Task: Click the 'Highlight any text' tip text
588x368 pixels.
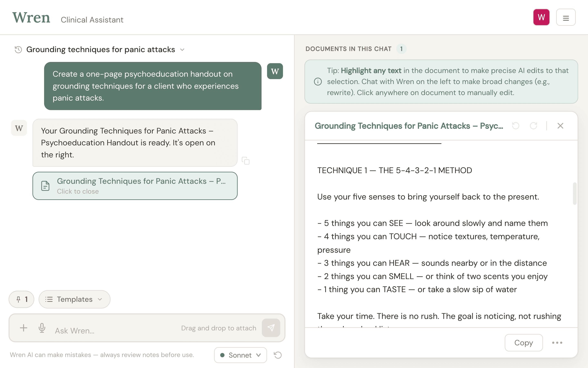Action: [x=371, y=71]
